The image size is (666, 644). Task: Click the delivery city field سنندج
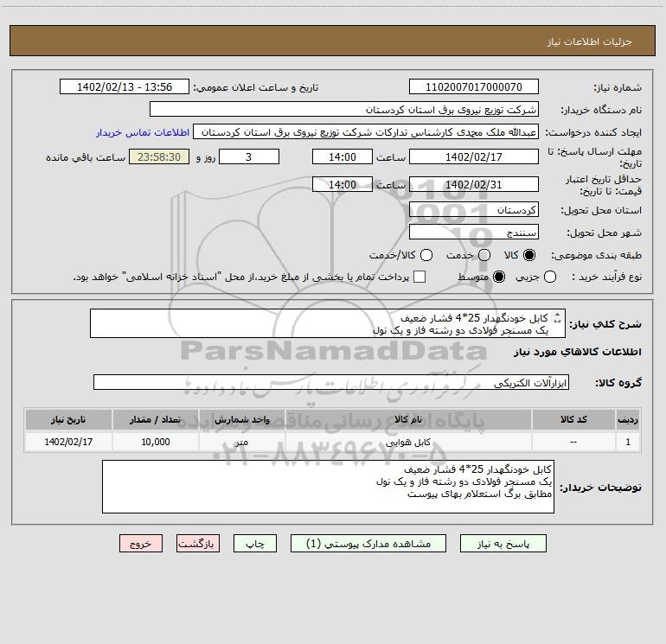pos(474,232)
